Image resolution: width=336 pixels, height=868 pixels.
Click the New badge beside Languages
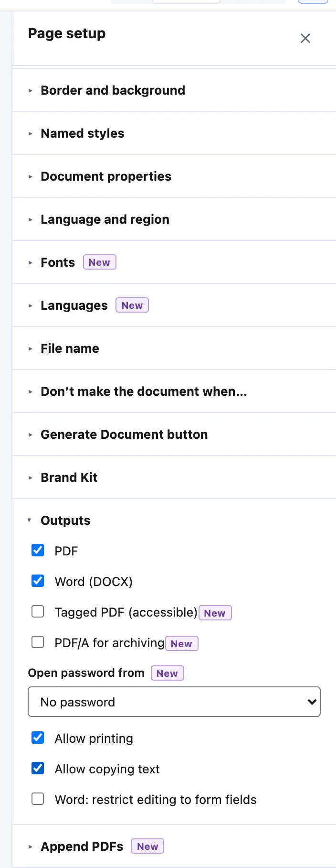pyautogui.click(x=132, y=305)
